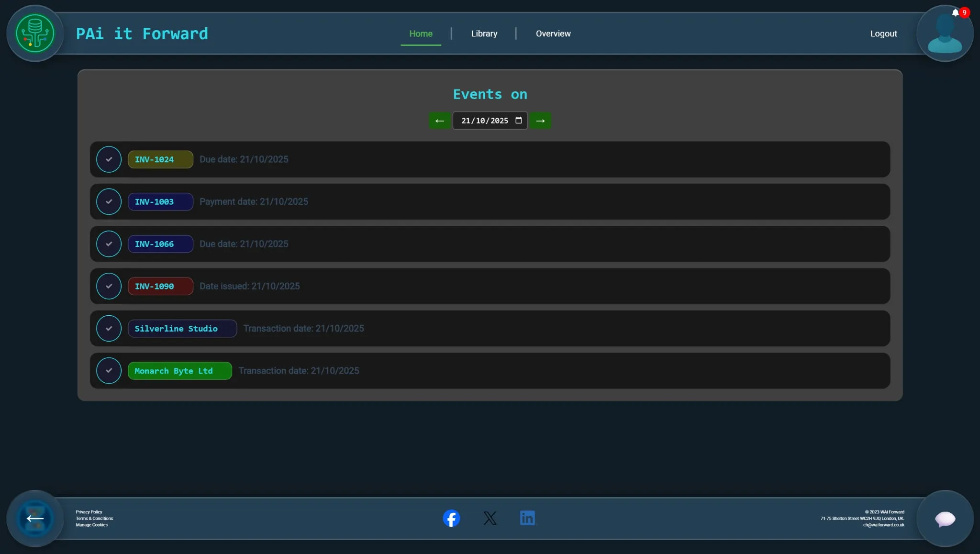980x554 pixels.
Task: Click the back arrow icon in footer
Action: click(x=35, y=519)
